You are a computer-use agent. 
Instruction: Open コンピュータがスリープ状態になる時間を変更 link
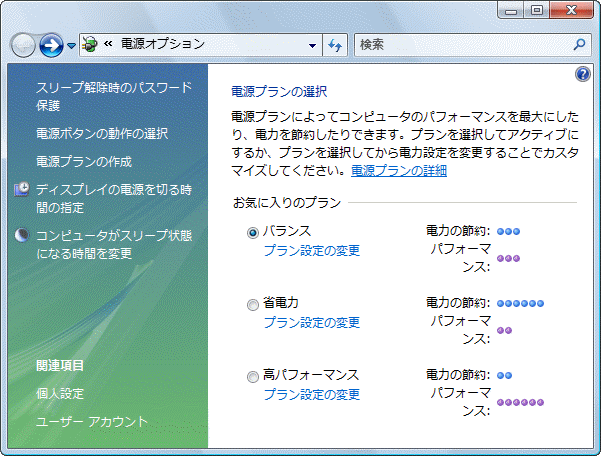114,244
